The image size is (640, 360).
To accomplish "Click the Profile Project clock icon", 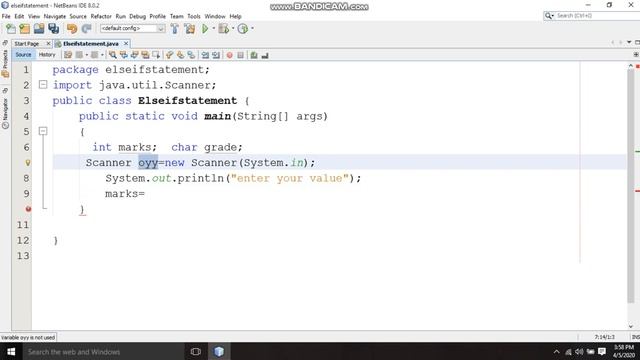I will (242, 29).
